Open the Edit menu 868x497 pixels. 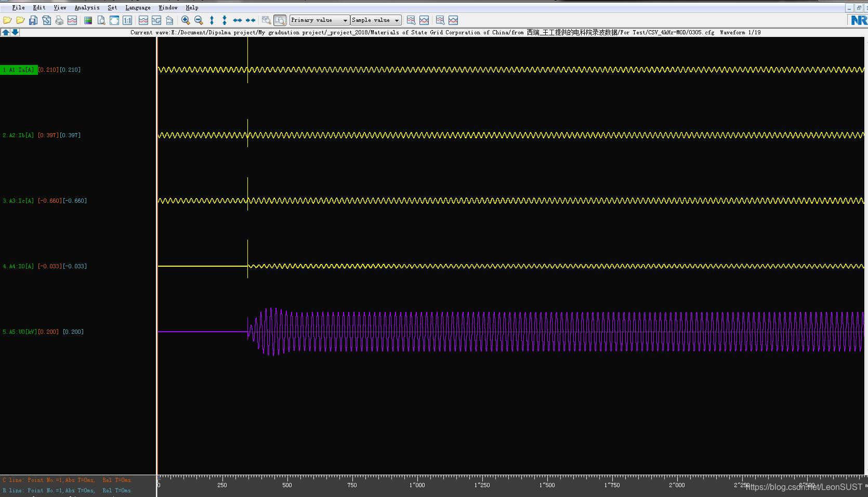pos(39,7)
